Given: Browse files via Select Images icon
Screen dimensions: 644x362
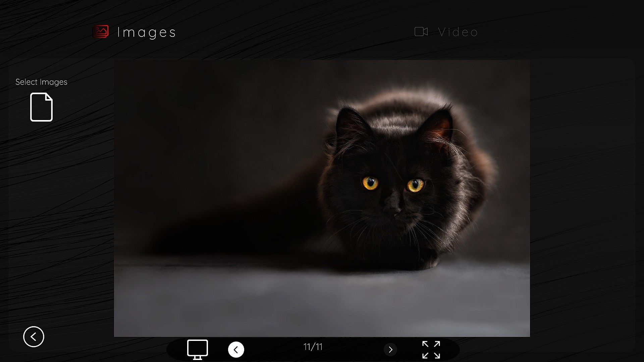Looking at the screenshot, I should click(x=41, y=107).
